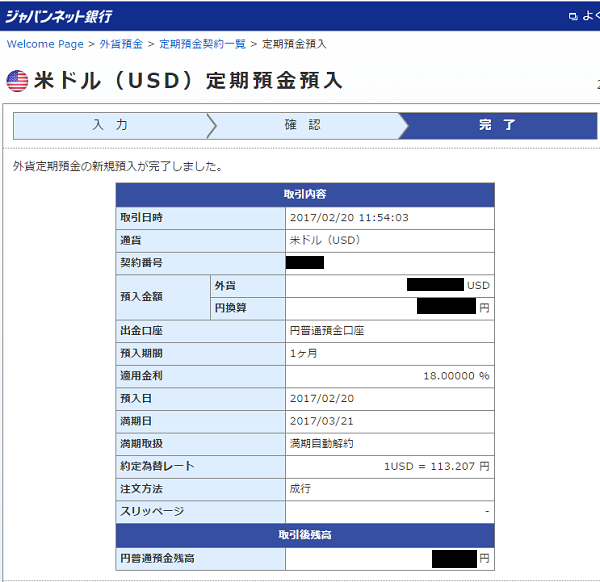600x582 pixels.
Task: Click the 約定為替レート label cell
Action: (x=201, y=466)
